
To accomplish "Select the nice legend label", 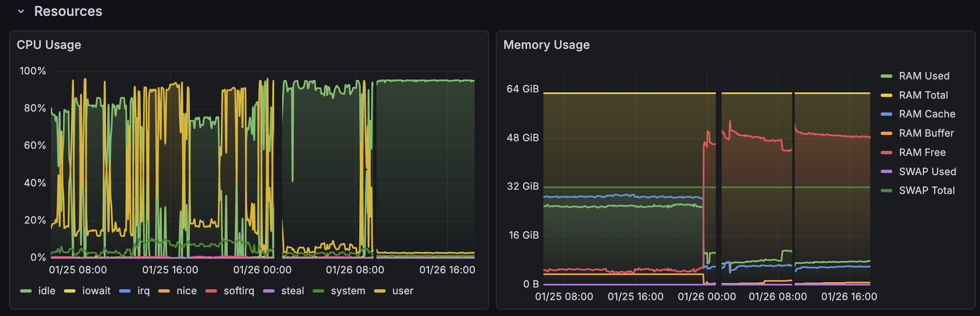I will (187, 291).
